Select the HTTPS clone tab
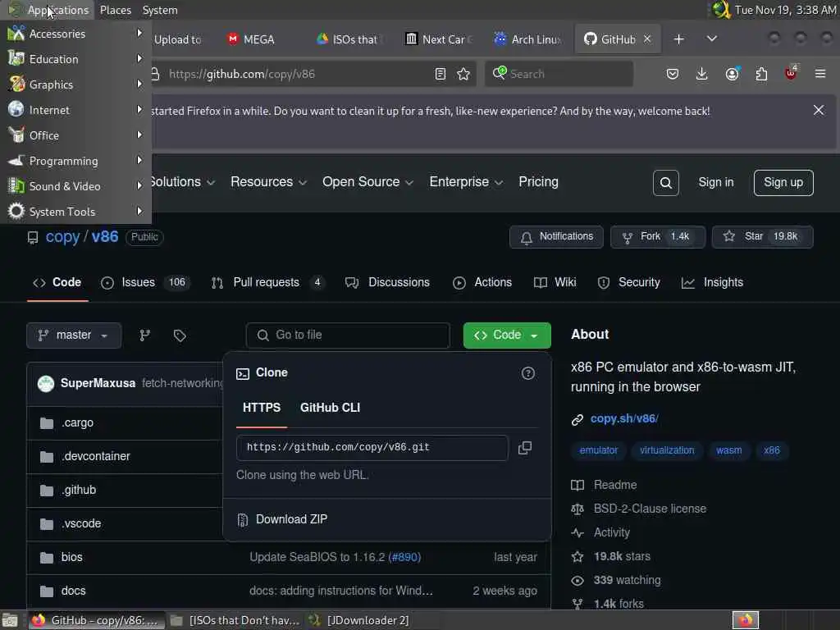Image resolution: width=840 pixels, height=630 pixels. pyautogui.click(x=262, y=408)
